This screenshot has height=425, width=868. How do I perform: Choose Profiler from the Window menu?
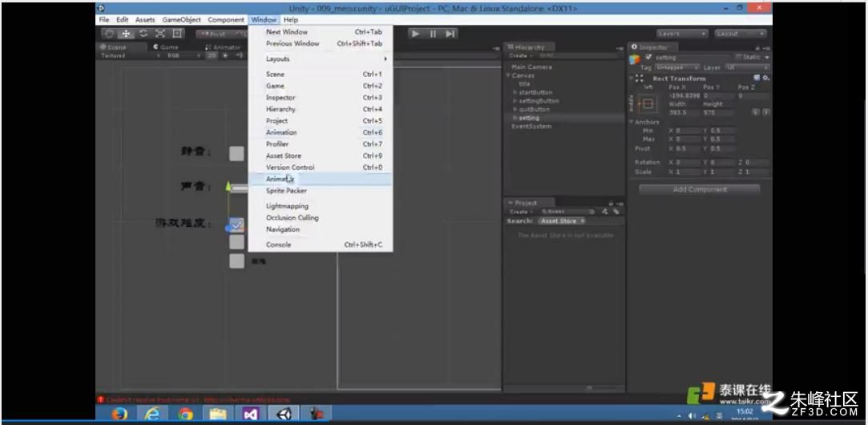[x=321, y=144]
